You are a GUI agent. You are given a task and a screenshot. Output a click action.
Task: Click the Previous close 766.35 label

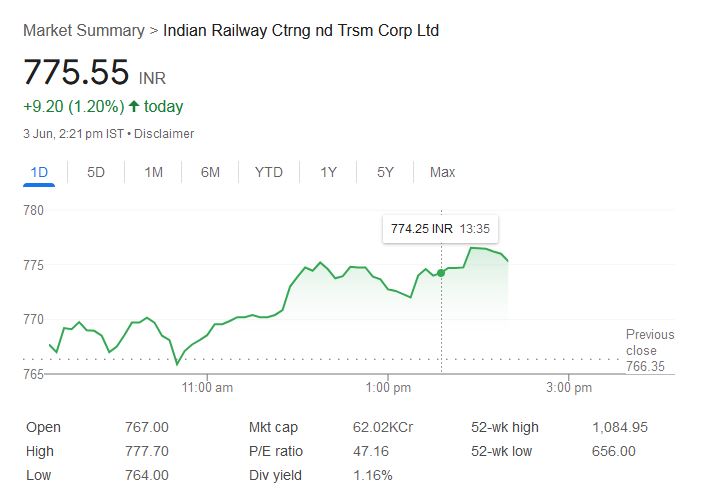(x=650, y=351)
